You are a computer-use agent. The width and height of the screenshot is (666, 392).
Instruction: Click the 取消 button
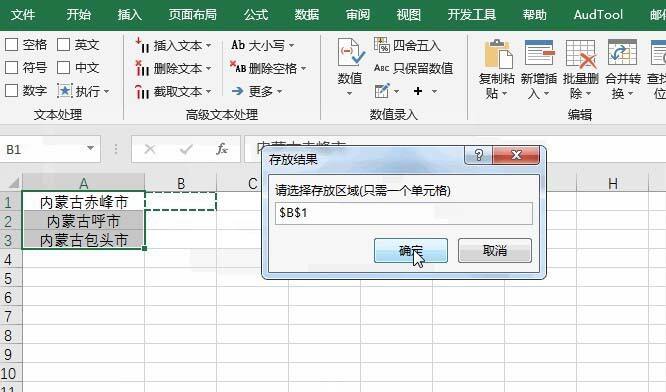[x=495, y=251]
